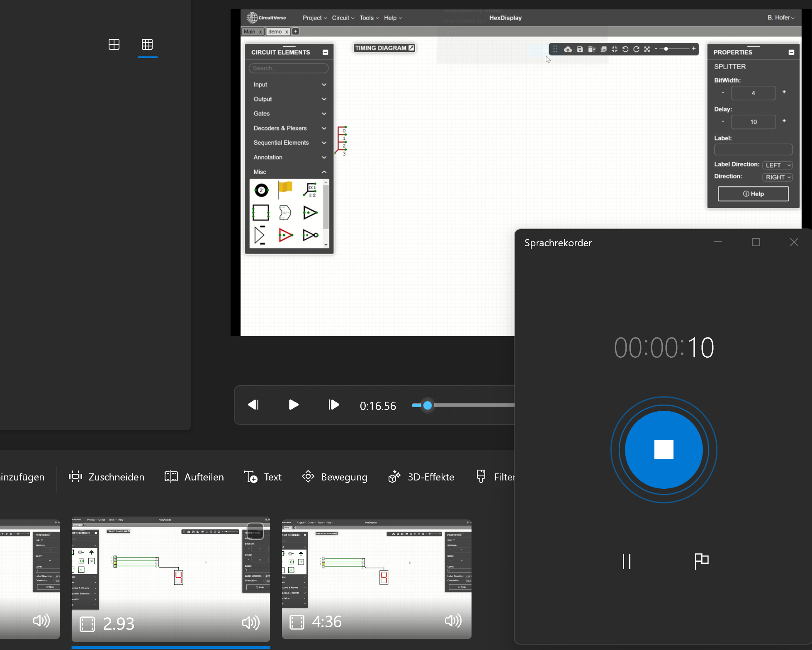Choose Aufteilen to split the clip

[x=194, y=477]
